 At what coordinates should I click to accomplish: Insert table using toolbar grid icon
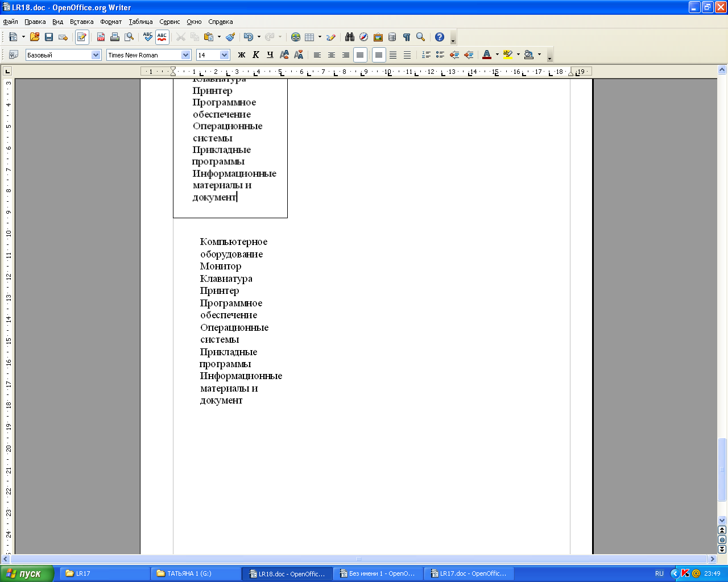pyautogui.click(x=309, y=37)
